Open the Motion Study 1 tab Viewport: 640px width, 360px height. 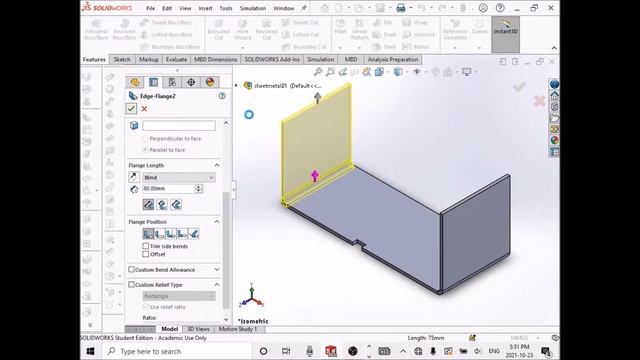tap(238, 329)
